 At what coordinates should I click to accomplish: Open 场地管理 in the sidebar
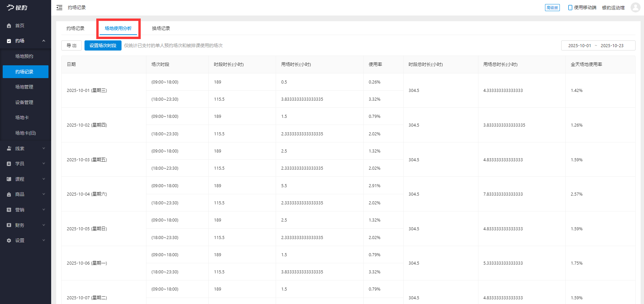24,87
